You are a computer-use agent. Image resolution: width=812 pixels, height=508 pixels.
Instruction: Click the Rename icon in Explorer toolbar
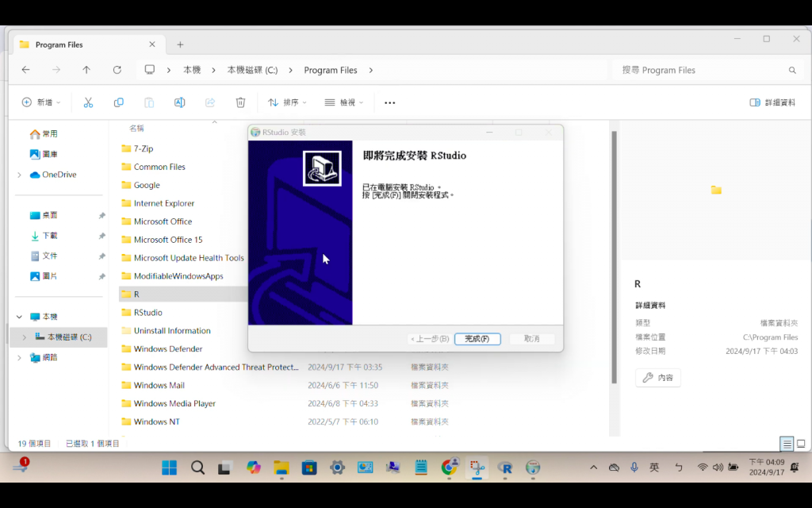(x=180, y=102)
